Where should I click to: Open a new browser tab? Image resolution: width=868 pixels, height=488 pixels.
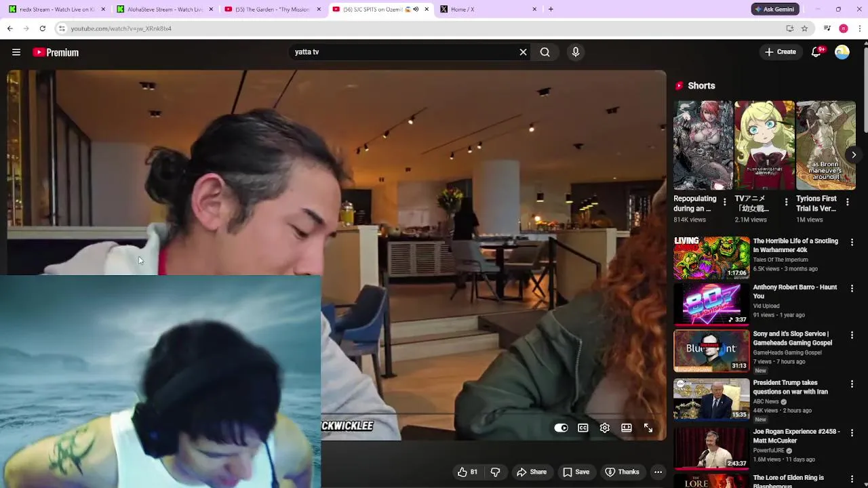click(551, 9)
